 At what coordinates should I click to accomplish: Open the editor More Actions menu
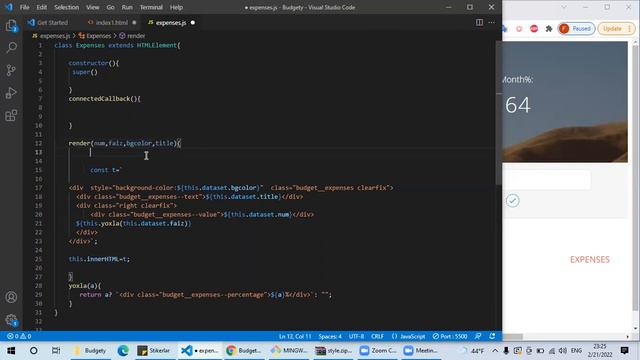(x=491, y=22)
